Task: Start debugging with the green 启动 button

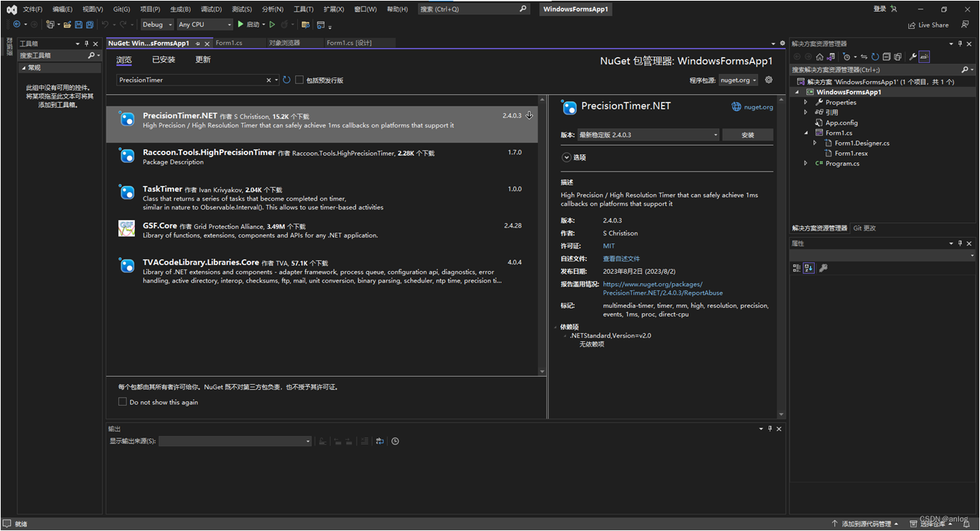Action: (x=249, y=25)
